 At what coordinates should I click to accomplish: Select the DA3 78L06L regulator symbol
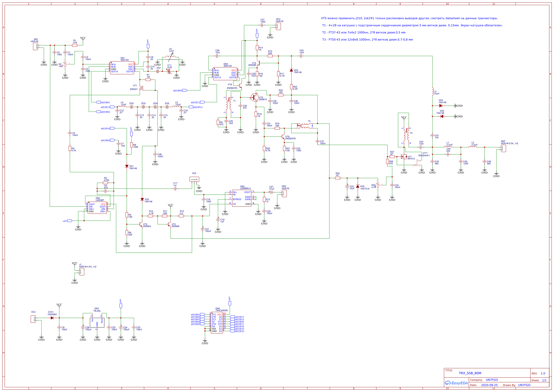[x=97, y=323]
